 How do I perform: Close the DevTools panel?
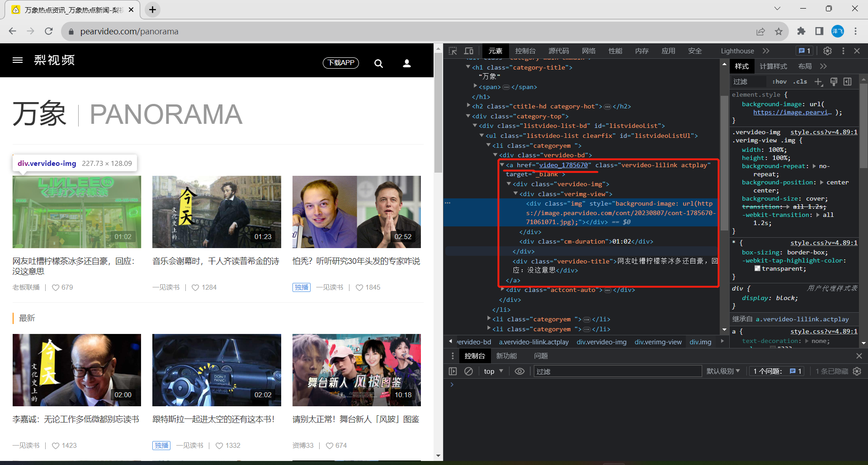(857, 51)
